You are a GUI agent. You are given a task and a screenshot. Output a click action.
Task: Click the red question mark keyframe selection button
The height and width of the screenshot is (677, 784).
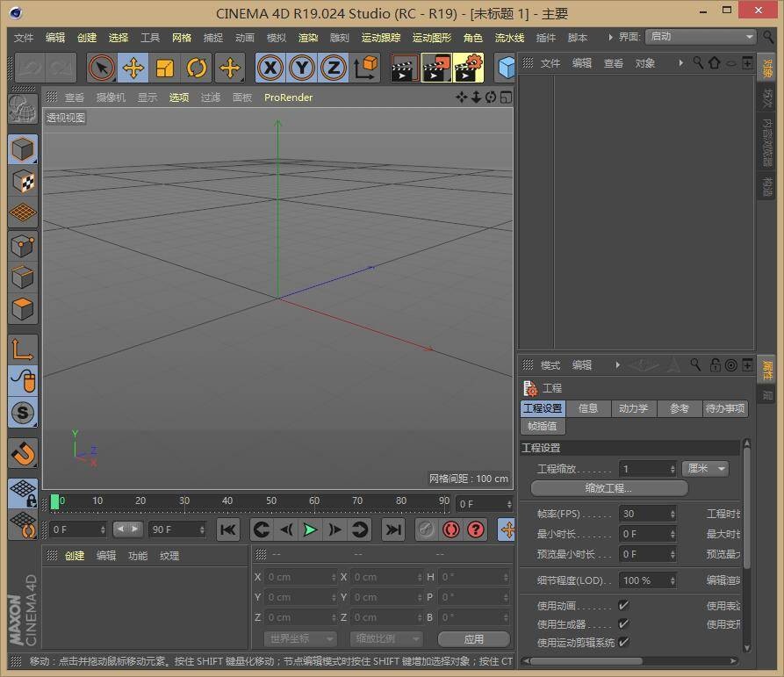click(476, 529)
